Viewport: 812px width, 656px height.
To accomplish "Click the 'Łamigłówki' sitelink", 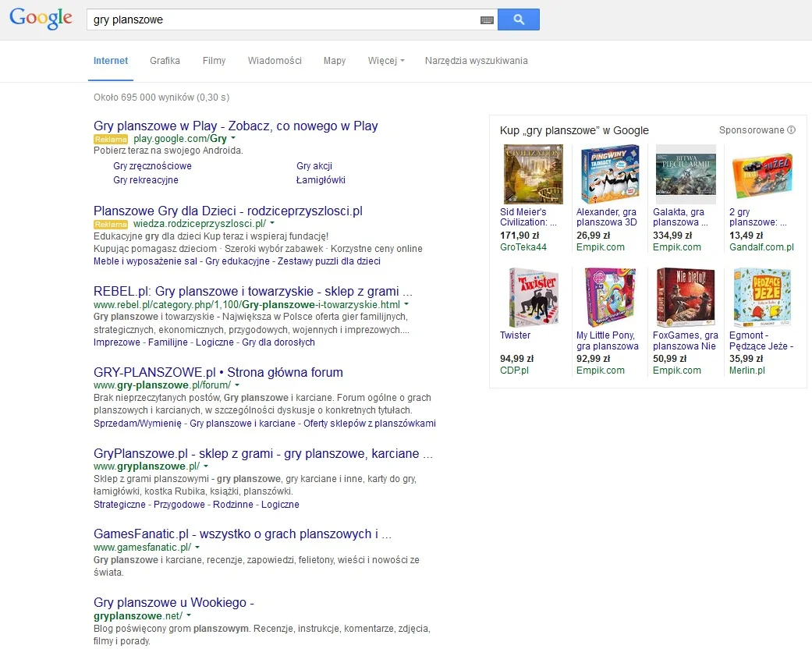I will (321, 179).
